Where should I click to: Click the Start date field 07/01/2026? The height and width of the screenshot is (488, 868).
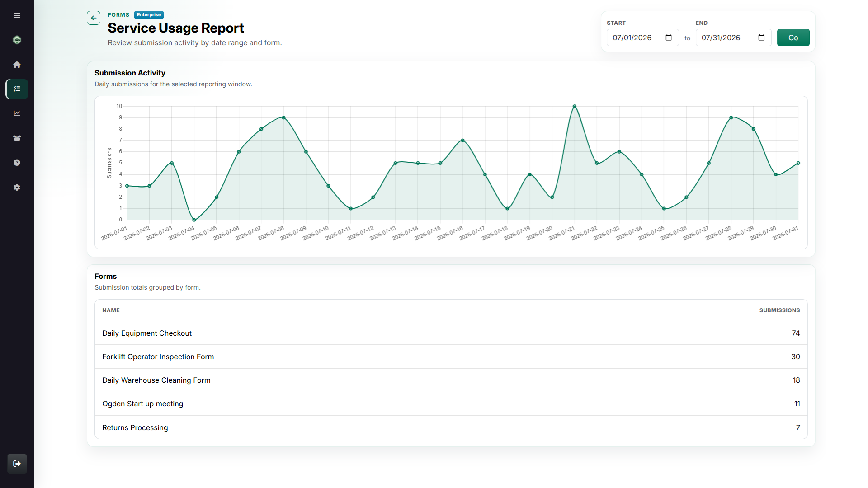642,38
